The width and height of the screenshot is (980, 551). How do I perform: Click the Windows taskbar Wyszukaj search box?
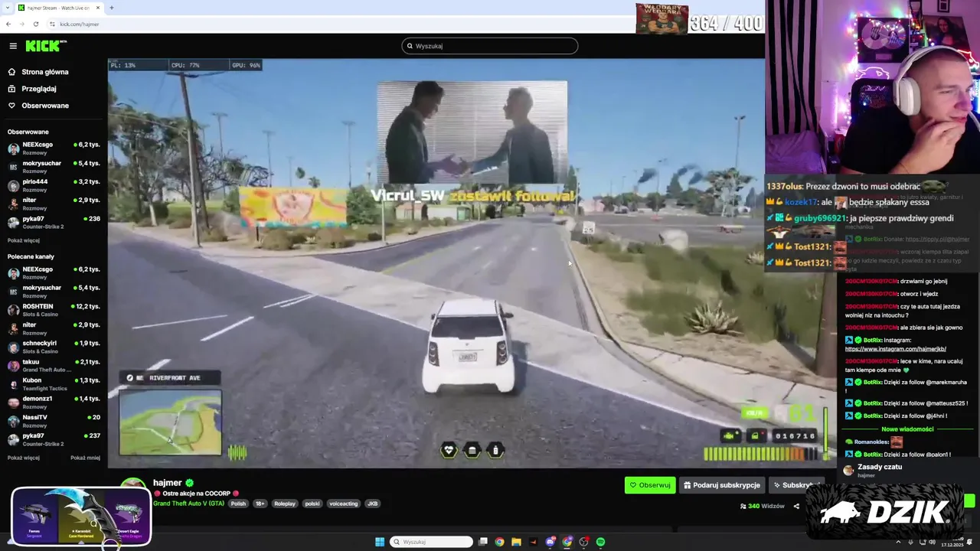pyautogui.click(x=431, y=542)
